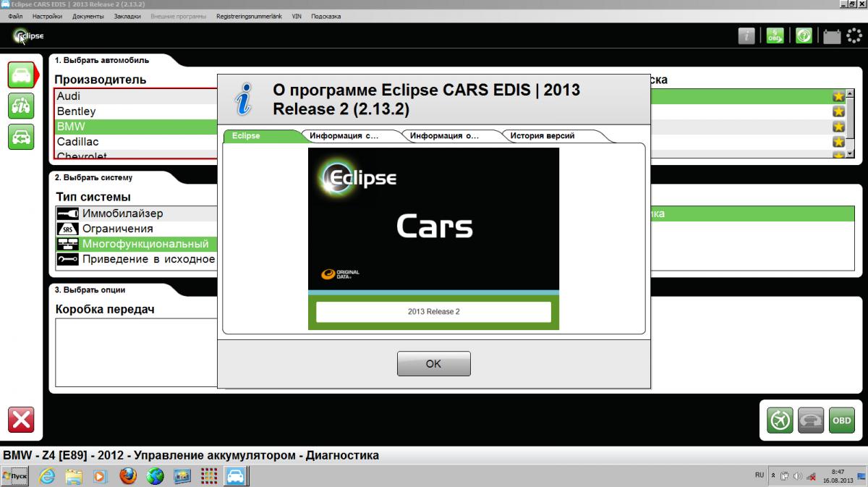This screenshot has height=487, width=868.
Task: Click the wrench reset icon in system list
Action: 68,260
